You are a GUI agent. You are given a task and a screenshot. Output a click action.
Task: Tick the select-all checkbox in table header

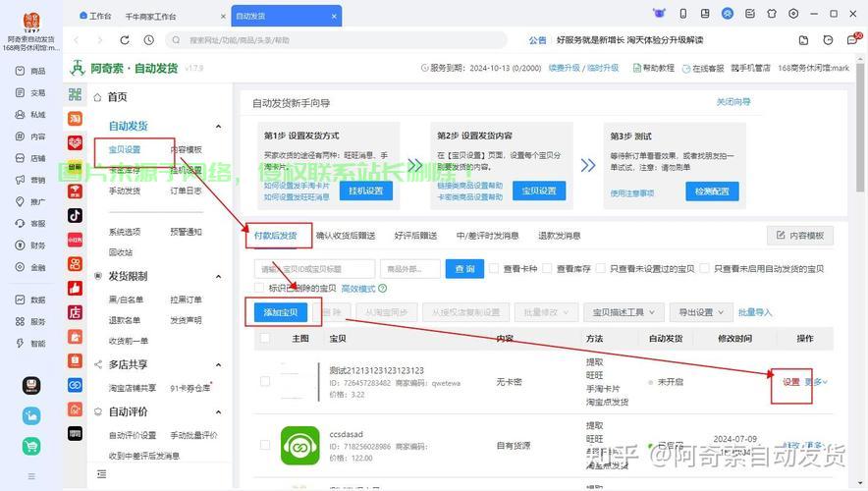[x=265, y=338]
